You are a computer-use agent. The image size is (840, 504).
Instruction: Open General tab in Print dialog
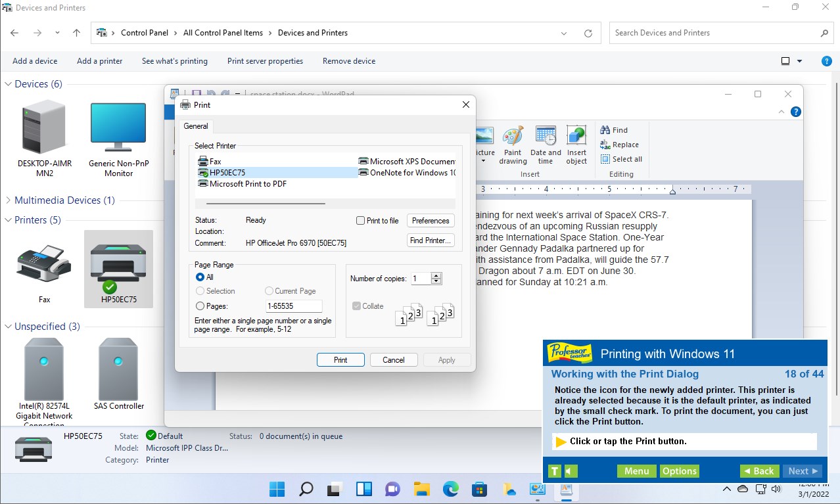(195, 126)
